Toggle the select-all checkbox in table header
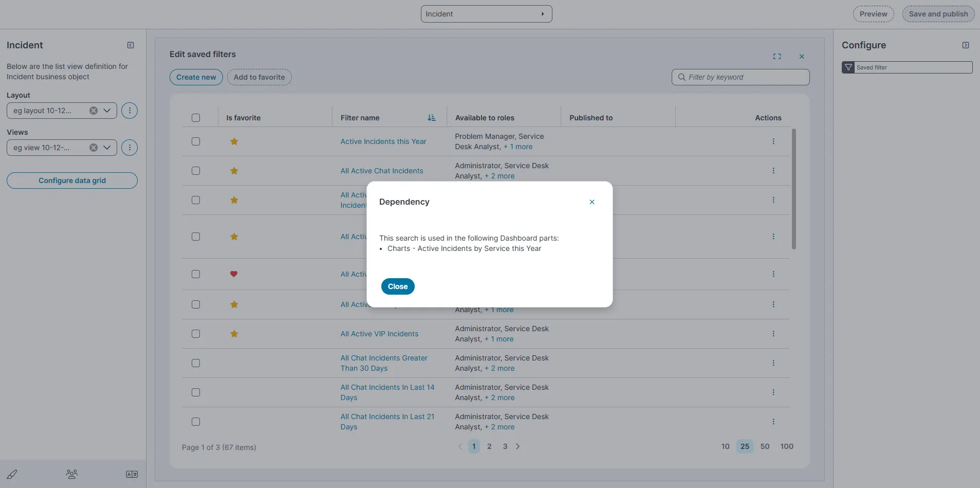The width and height of the screenshot is (980, 488). 196,118
